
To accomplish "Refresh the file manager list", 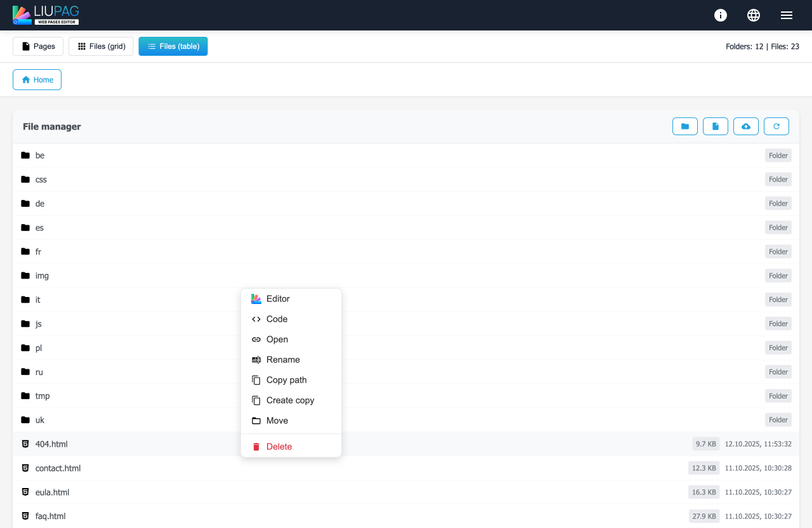I will click(x=776, y=126).
